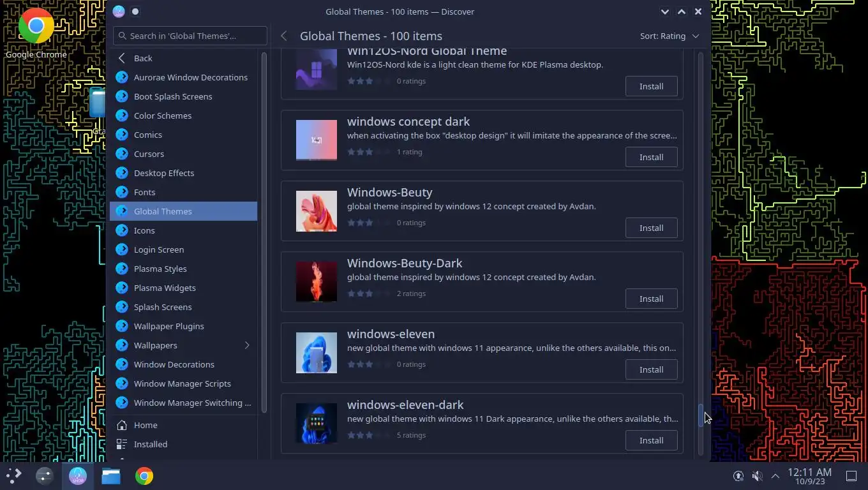Click the themes list scrollbar handle
868x490 pixels.
700,416
